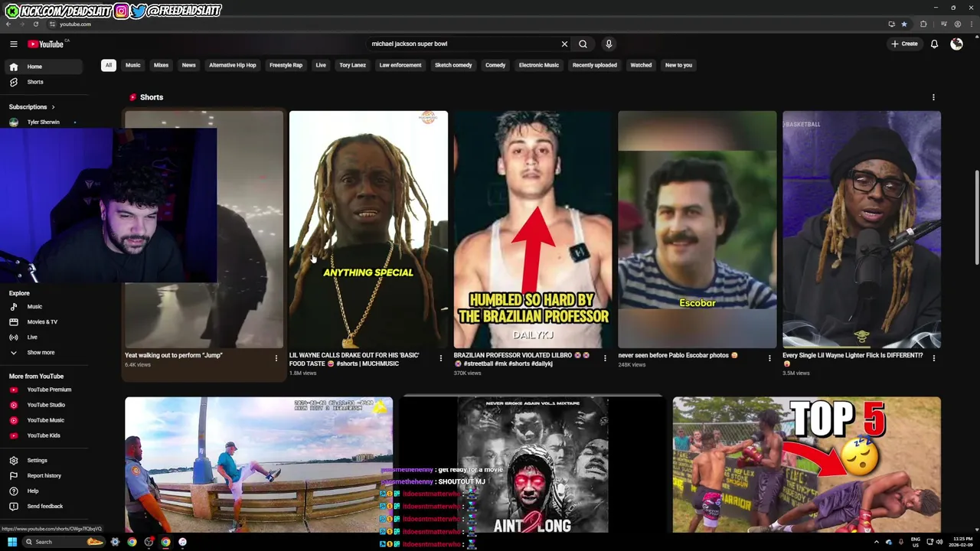Screen dimensions: 980x551
Task: Open YouTube Studio link
Action: [44, 405]
